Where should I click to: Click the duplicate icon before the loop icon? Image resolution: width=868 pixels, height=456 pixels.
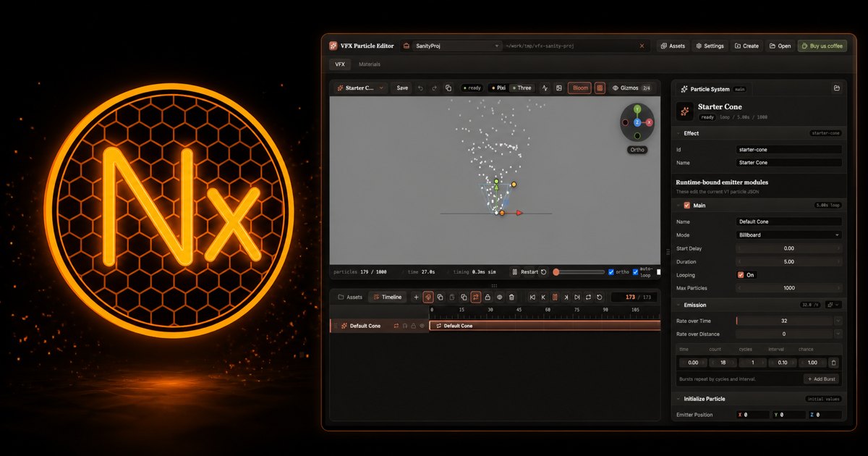click(x=464, y=297)
